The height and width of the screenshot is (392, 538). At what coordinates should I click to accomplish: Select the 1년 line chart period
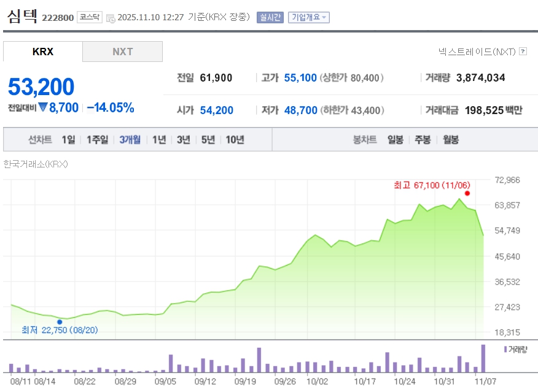pyautogui.click(x=159, y=139)
